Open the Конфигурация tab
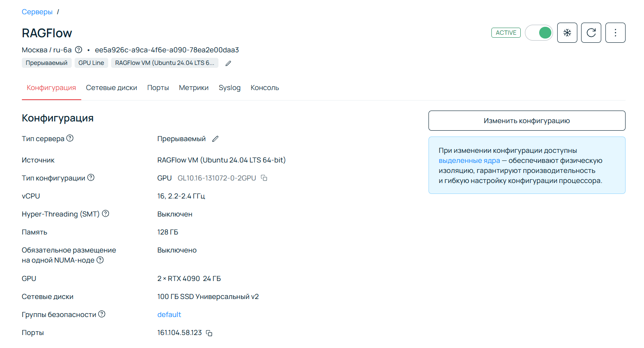The width and height of the screenshot is (644, 348). click(51, 88)
